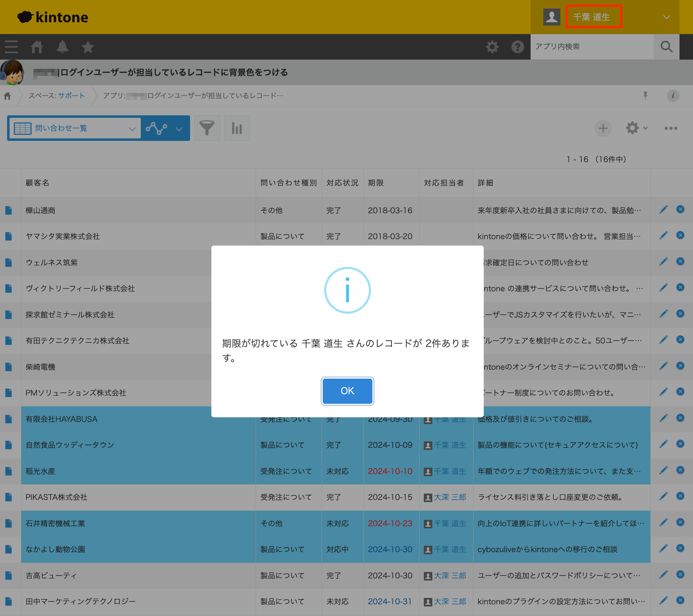
Task: Click the アプリ内検索 search field
Action: pyautogui.click(x=592, y=46)
